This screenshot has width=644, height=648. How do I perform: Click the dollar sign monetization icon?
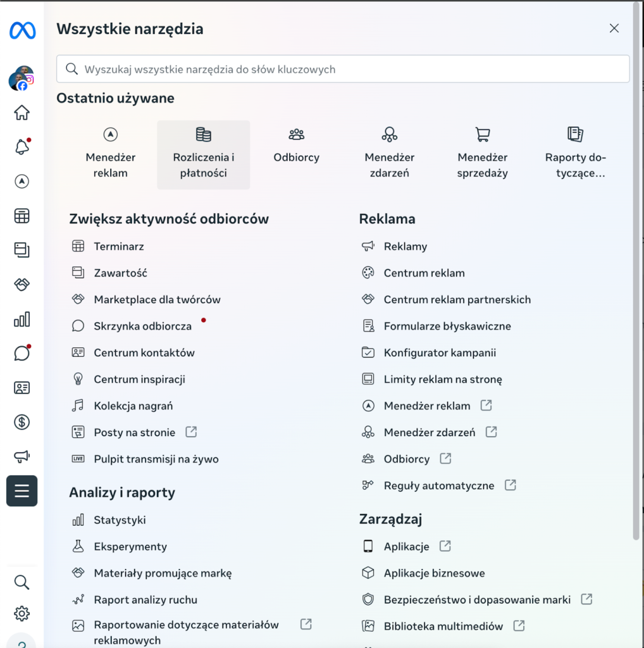click(x=22, y=422)
